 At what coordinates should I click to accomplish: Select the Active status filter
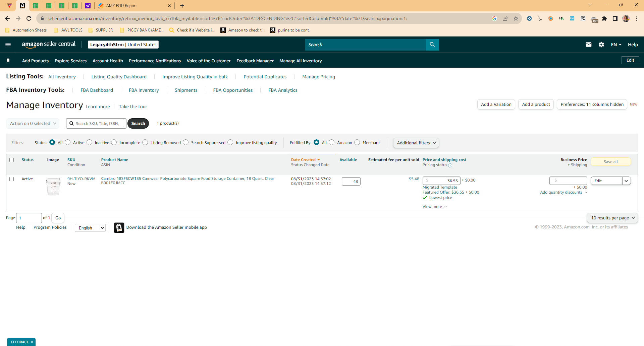(68, 142)
